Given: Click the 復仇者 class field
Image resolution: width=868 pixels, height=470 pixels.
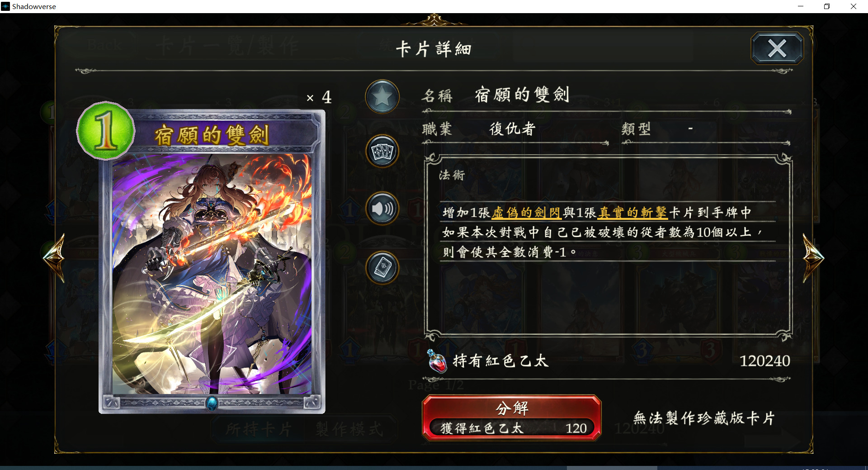Looking at the screenshot, I should [x=513, y=129].
